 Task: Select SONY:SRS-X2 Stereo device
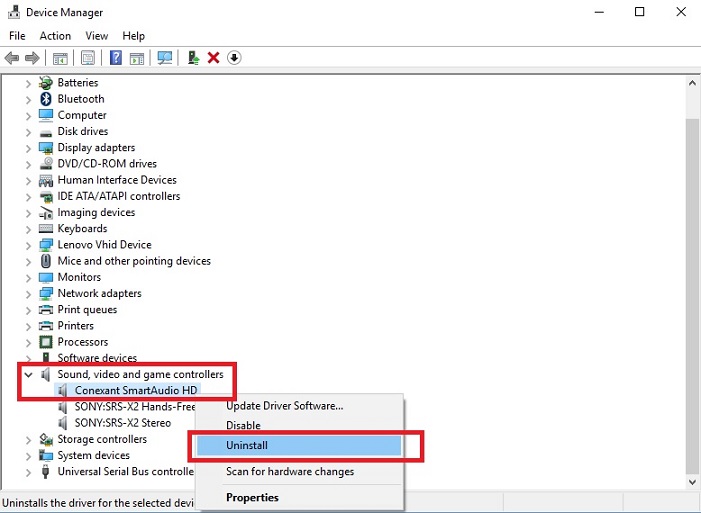(122, 423)
